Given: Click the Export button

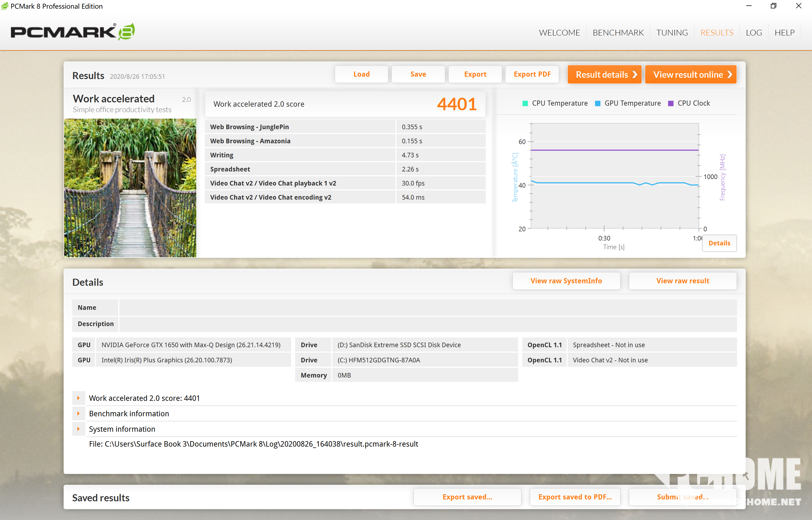Looking at the screenshot, I should (x=475, y=74).
